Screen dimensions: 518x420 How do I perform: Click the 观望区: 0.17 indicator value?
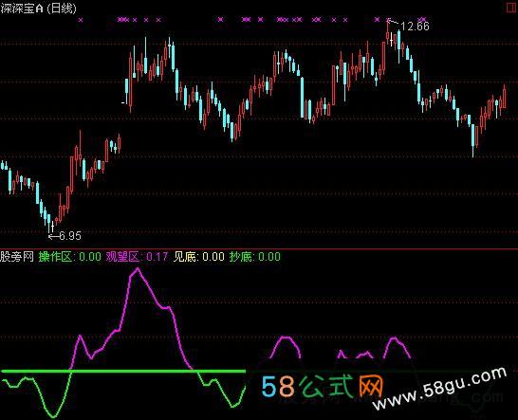137,257
